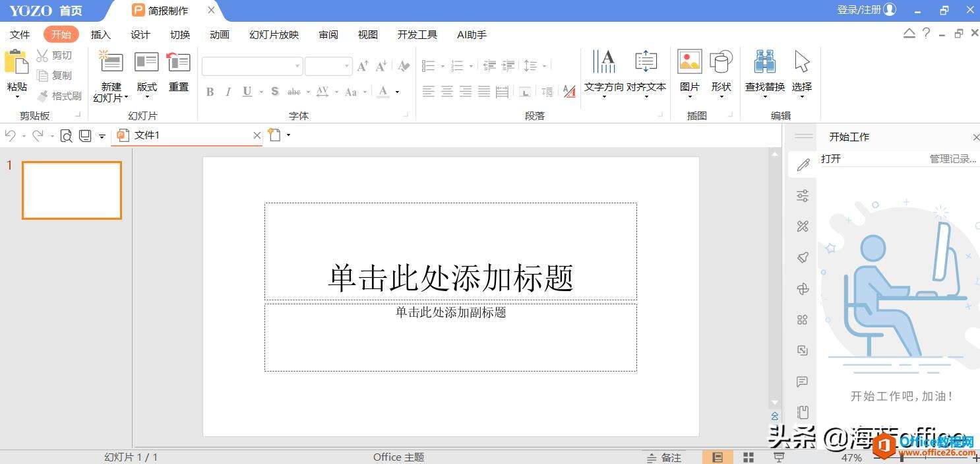This screenshot has width=980, height=464.
Task: Click the Redo arrow in quick toolbar
Action: click(x=38, y=135)
